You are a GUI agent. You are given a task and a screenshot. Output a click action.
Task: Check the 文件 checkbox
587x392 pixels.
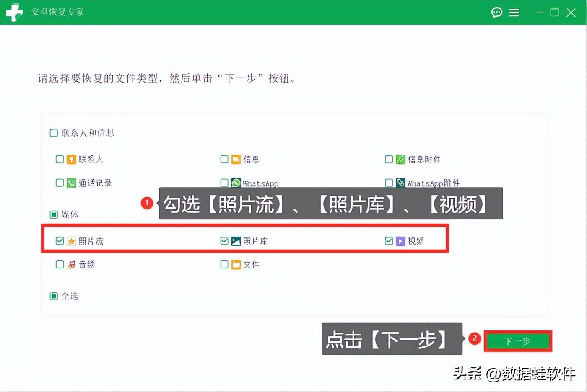coord(224,265)
